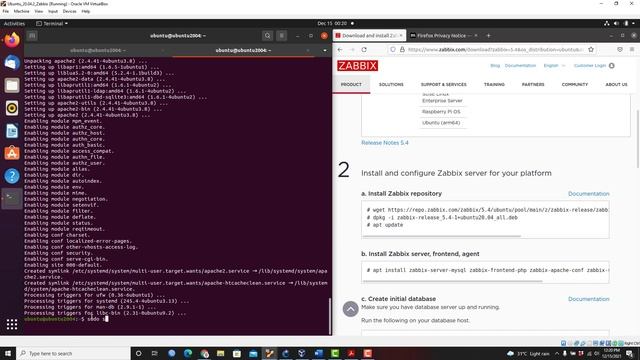The image size is (640, 360).
Task: Launch Microsoft Edge from Windows taskbar
Action: [188, 353]
